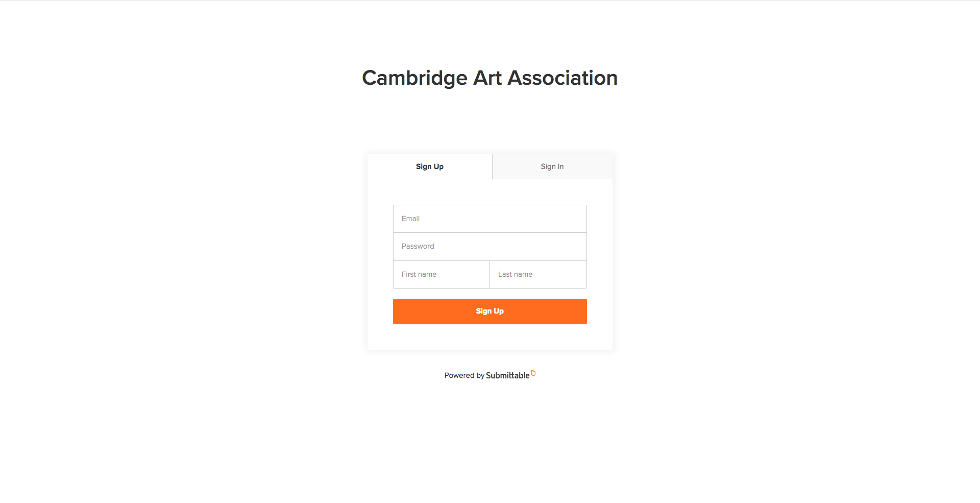Click the orange Submittable logo icon

pos(533,373)
